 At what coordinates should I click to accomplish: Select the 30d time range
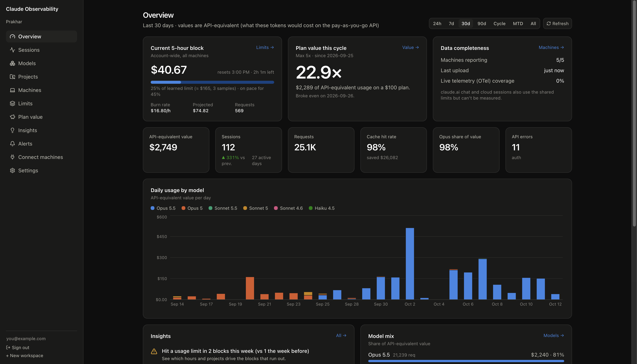(466, 23)
